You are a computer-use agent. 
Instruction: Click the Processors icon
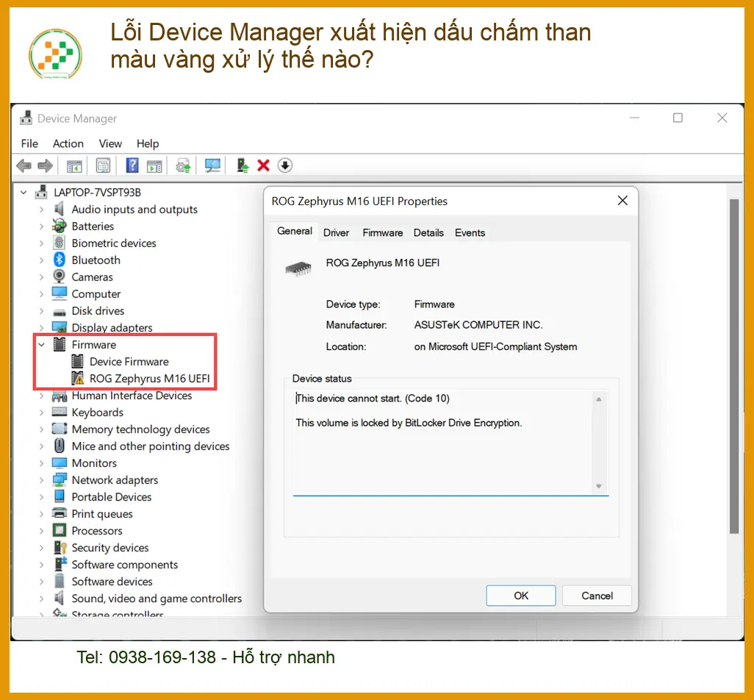[59, 531]
